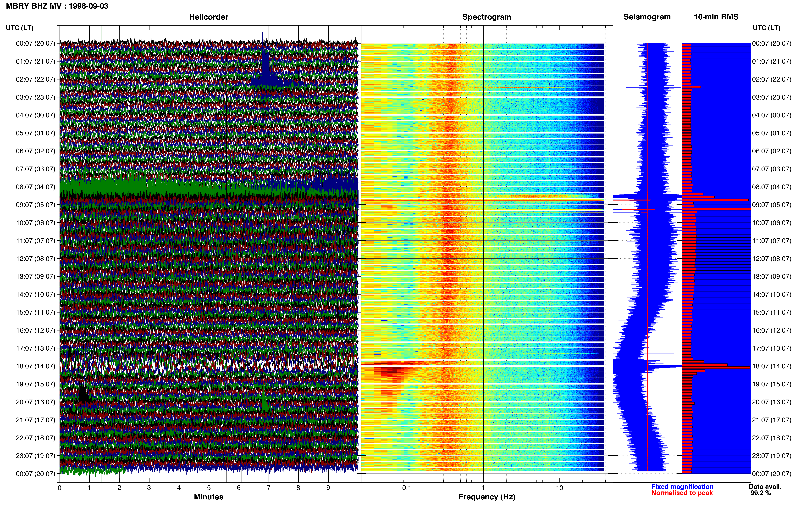Click the right time label '22:07 (18:07)'
The height and width of the screenshot is (508, 812).
(x=772, y=438)
